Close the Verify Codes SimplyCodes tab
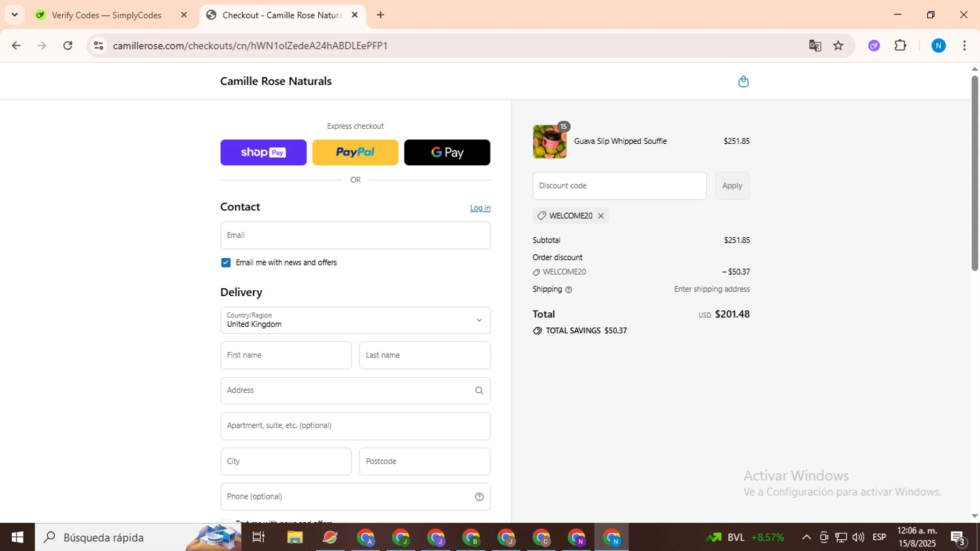Image resolution: width=980 pixels, height=551 pixels. pos(184,15)
